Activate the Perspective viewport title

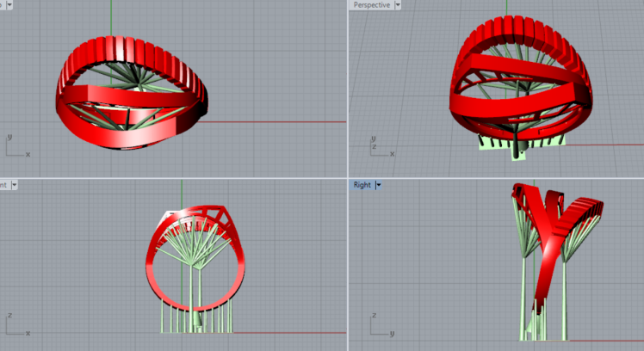pos(372,5)
